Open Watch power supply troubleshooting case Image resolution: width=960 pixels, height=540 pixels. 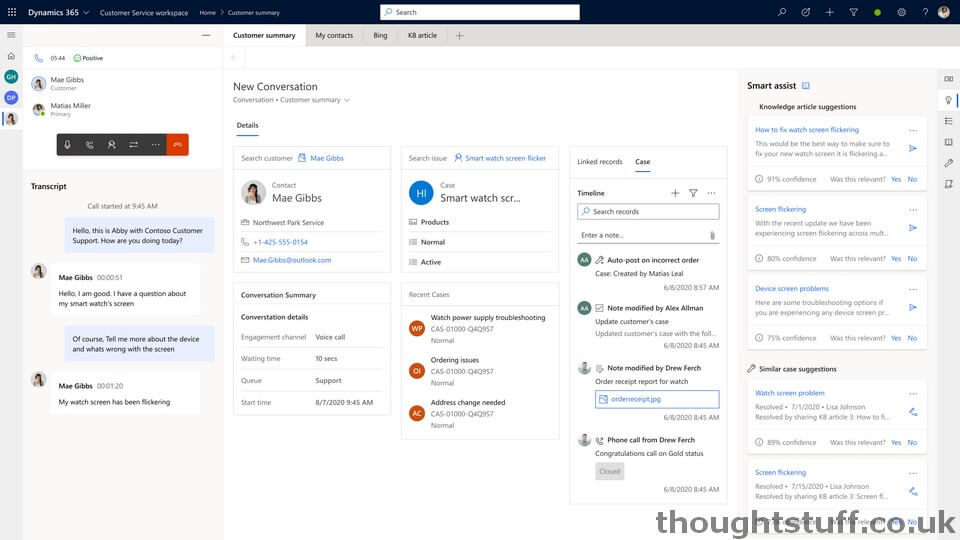[x=487, y=317]
